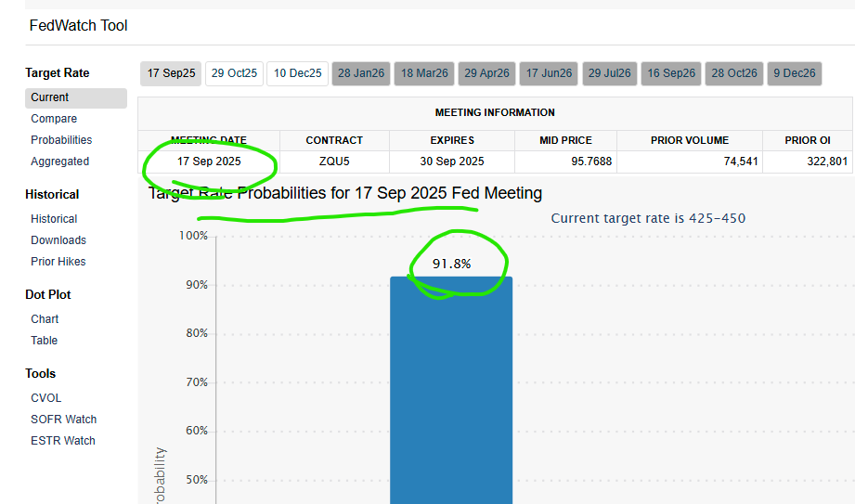The height and width of the screenshot is (504, 855).
Task: Open the Dot Plot Chart link
Action: pos(45,319)
